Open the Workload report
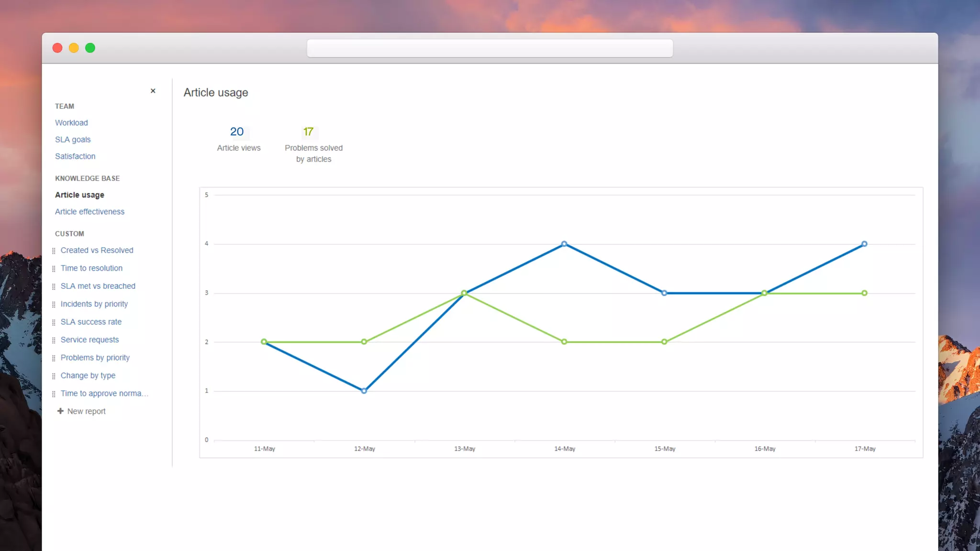The width and height of the screenshot is (980, 551). pyautogui.click(x=71, y=123)
